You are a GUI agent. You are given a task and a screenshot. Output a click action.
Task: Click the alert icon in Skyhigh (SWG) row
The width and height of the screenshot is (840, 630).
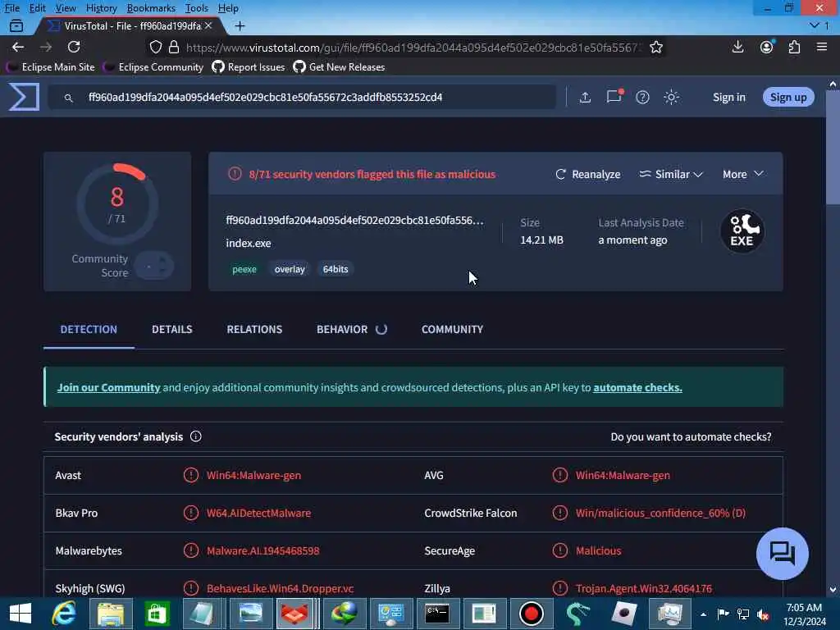[x=190, y=588]
